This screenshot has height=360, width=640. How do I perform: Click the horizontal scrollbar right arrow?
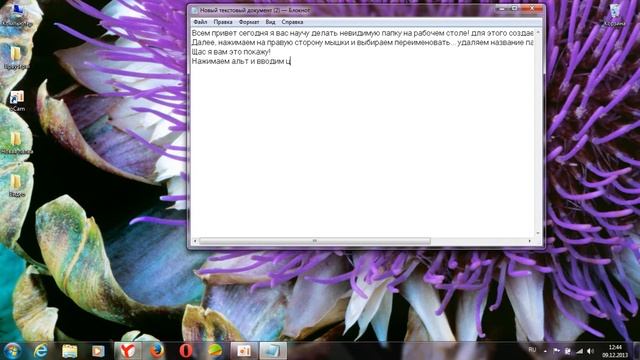tap(530, 241)
